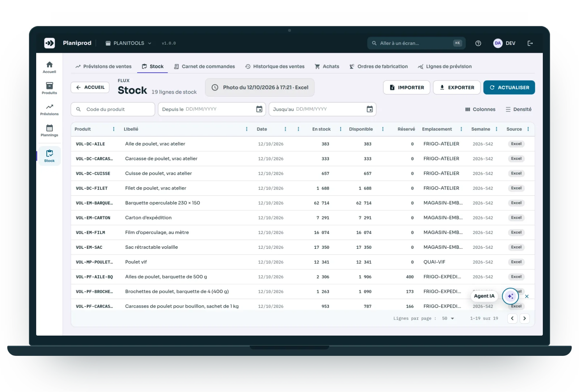The image size is (579, 392).
Task: Open Ordres de fabrication tab
Action: (x=379, y=67)
